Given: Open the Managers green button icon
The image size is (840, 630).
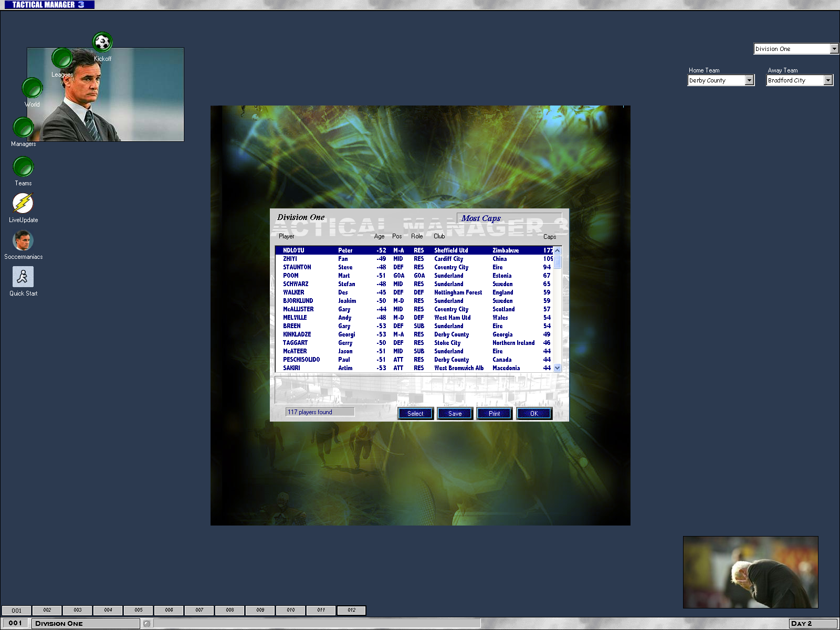Looking at the screenshot, I should tap(23, 127).
